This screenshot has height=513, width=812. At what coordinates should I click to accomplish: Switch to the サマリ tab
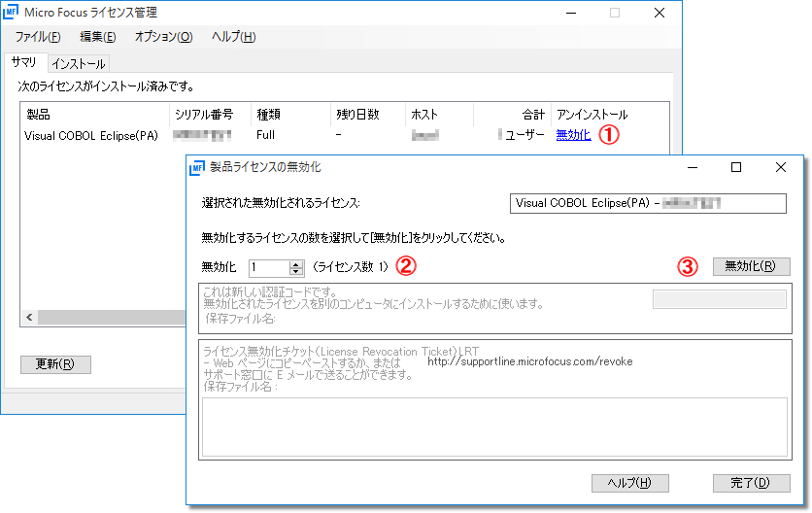[x=24, y=62]
